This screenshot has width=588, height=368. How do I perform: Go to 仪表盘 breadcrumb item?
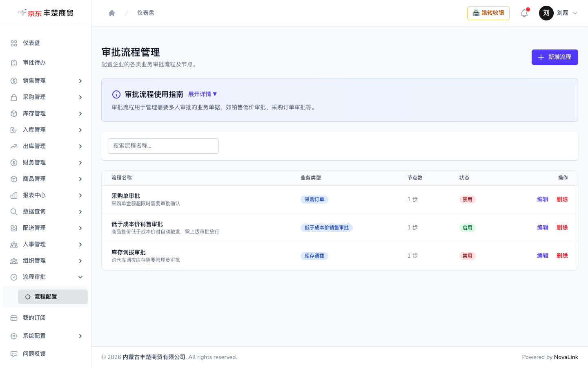click(146, 13)
